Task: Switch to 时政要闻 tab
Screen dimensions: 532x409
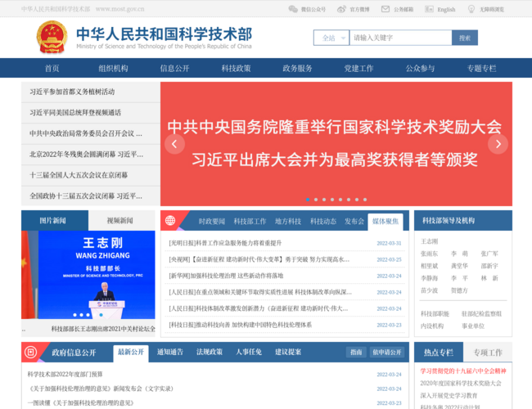Action: (212, 222)
